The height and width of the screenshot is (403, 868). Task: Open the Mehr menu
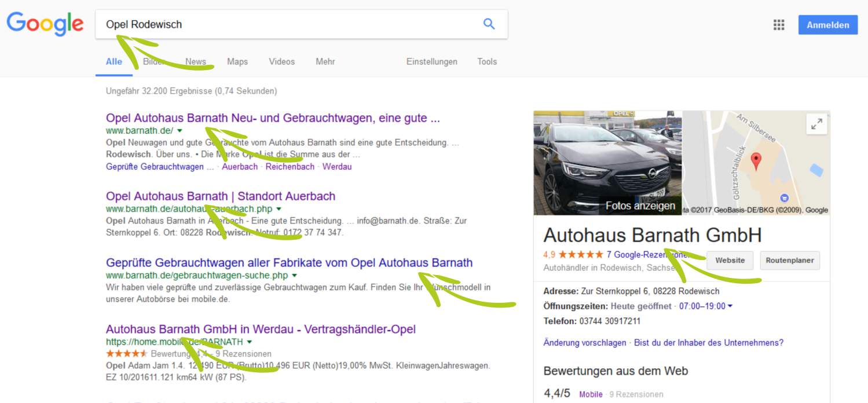point(325,62)
